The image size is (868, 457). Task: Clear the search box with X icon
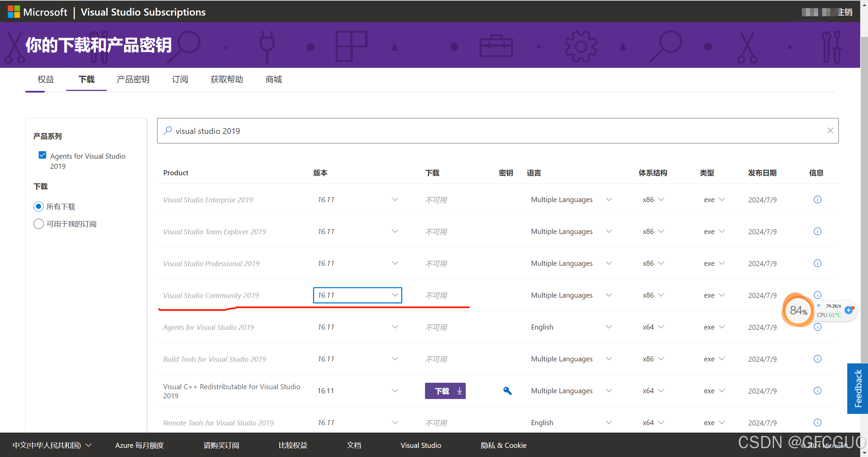(x=830, y=131)
